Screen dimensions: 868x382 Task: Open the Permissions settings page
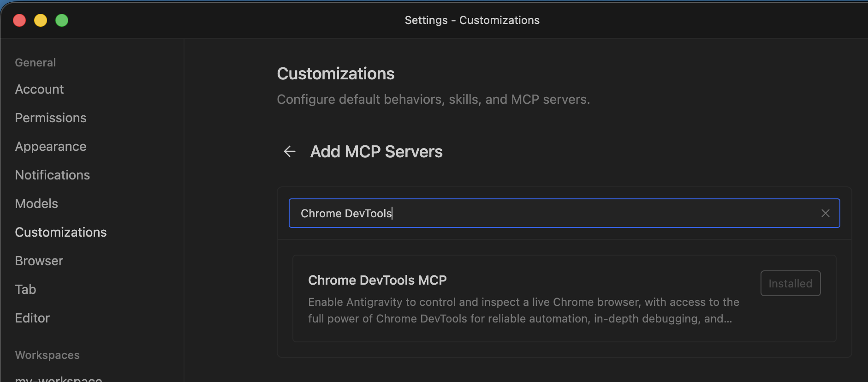click(x=51, y=118)
